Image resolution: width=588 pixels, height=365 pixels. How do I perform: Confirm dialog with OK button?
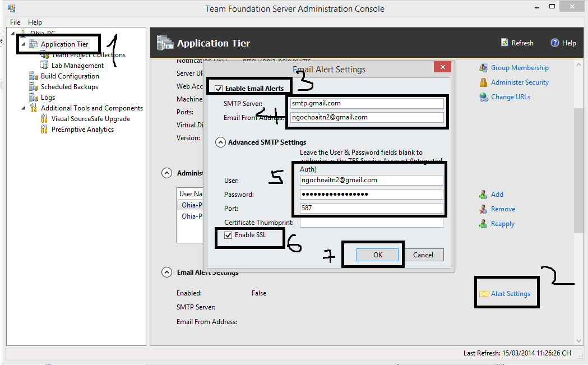pos(378,255)
